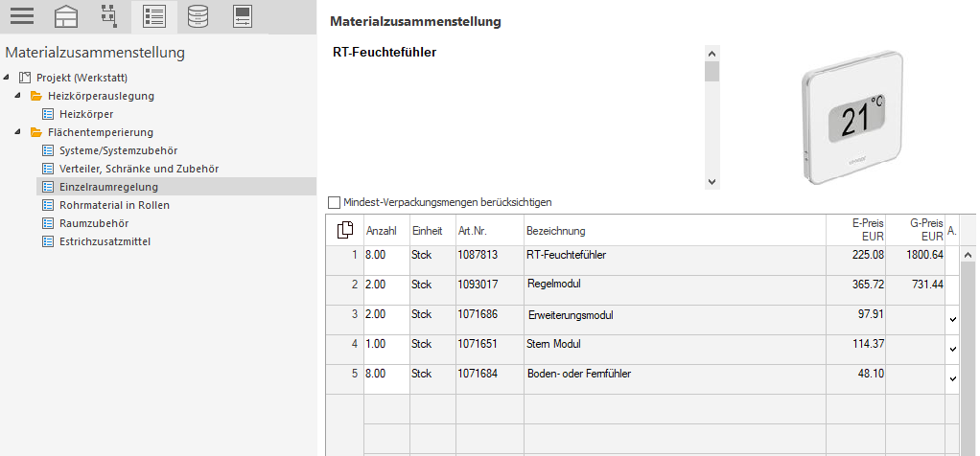980x456 pixels.
Task: Click article number 1093017
Action: point(478,285)
